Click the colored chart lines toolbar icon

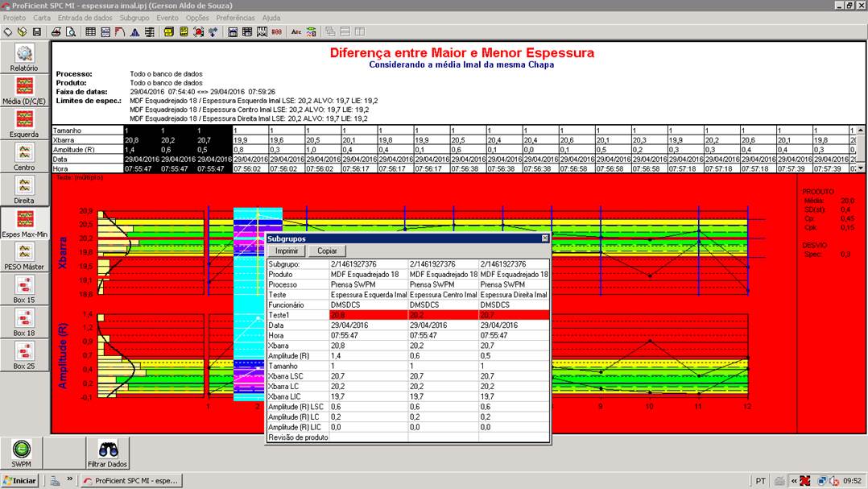(x=311, y=32)
